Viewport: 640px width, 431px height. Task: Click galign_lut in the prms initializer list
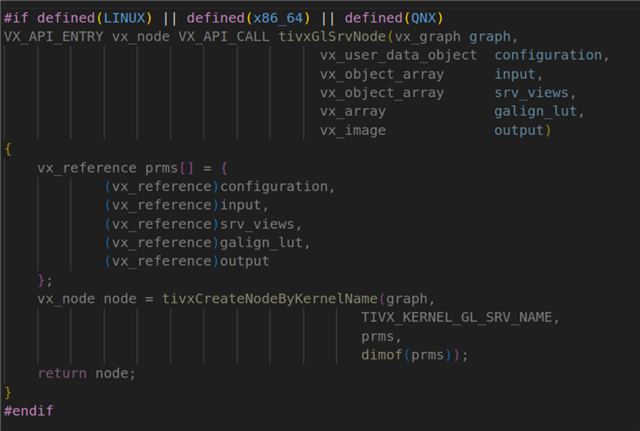(261, 242)
